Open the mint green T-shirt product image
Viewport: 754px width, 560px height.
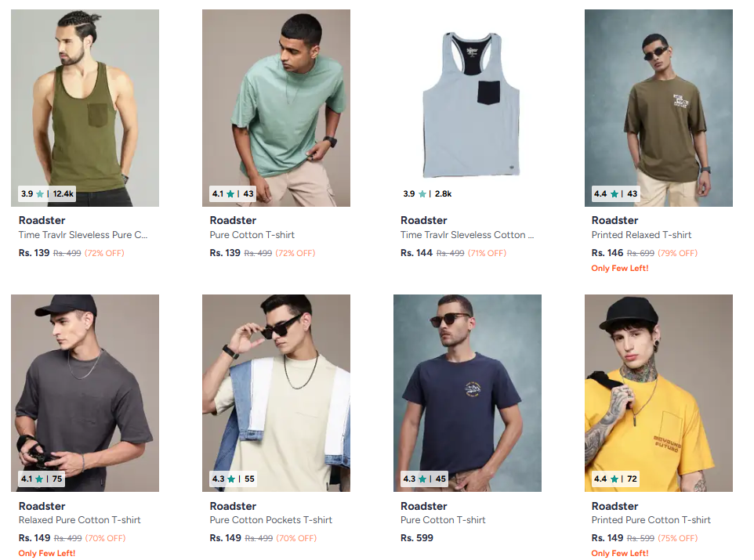tap(276, 102)
